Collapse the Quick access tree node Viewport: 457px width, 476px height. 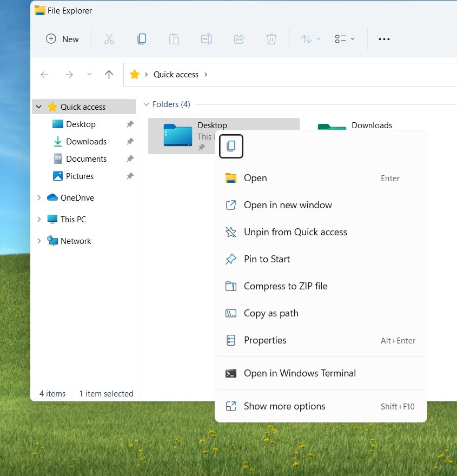pos(39,107)
